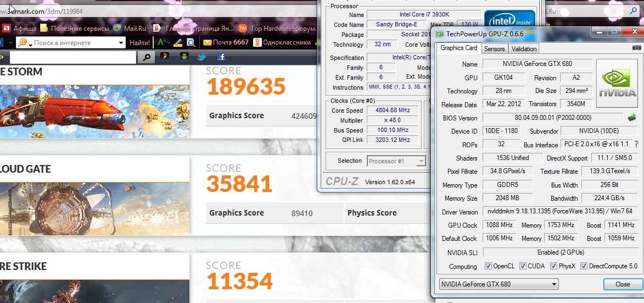
Task: Click the NVIDIA logo in GPU-Z
Action: tap(617, 84)
